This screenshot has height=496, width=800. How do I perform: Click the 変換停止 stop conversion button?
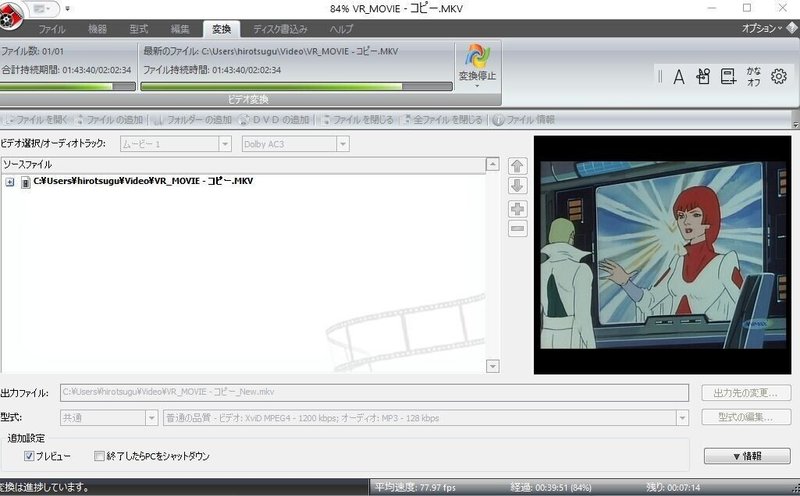click(x=477, y=66)
